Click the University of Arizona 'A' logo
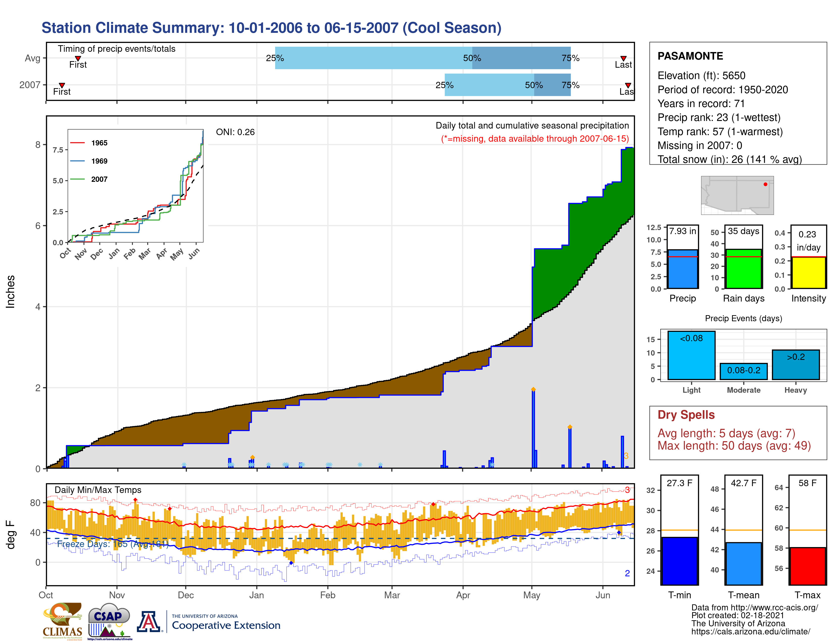 [x=149, y=622]
